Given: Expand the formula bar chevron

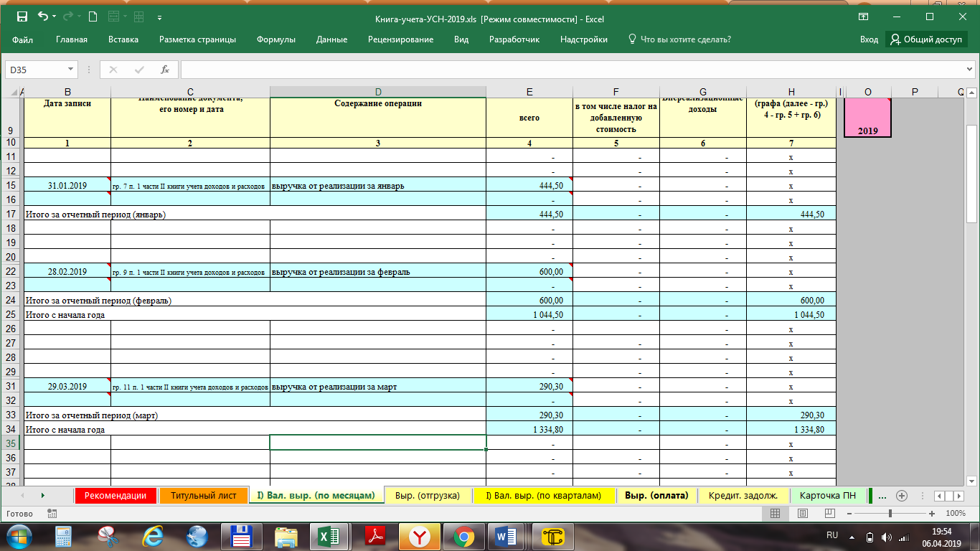Looking at the screenshot, I should [971, 70].
